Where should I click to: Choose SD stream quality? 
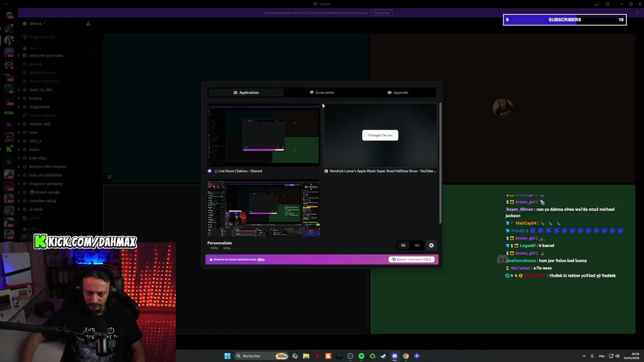pyautogui.click(x=403, y=245)
